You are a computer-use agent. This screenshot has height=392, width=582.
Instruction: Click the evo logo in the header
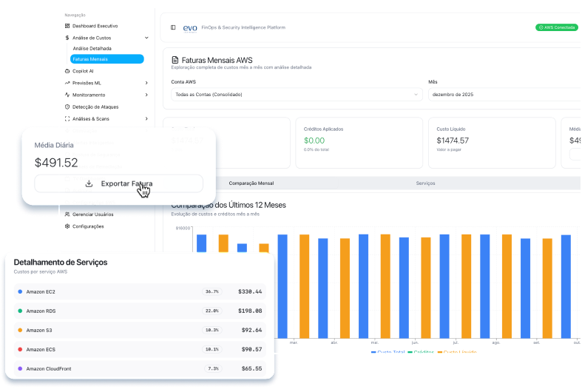(x=190, y=27)
